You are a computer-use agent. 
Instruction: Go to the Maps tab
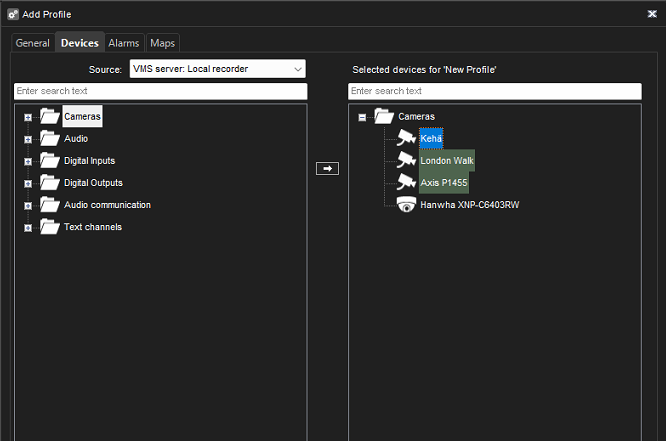pos(163,43)
